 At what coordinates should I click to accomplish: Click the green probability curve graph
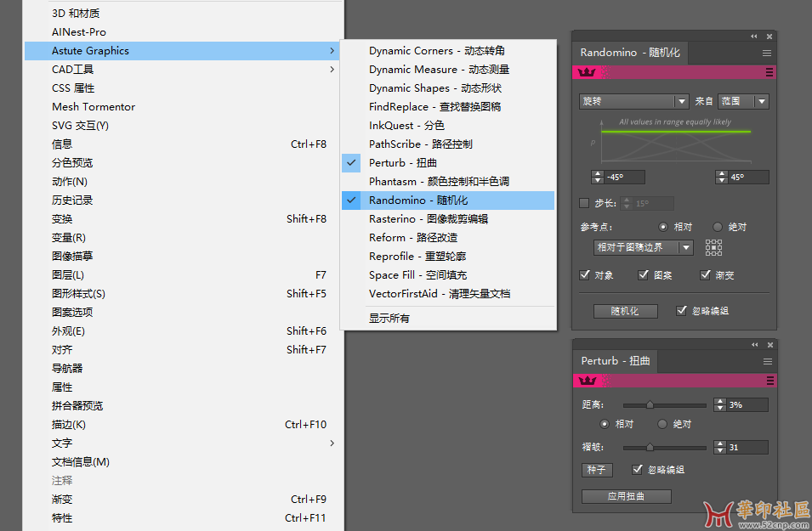point(676,141)
